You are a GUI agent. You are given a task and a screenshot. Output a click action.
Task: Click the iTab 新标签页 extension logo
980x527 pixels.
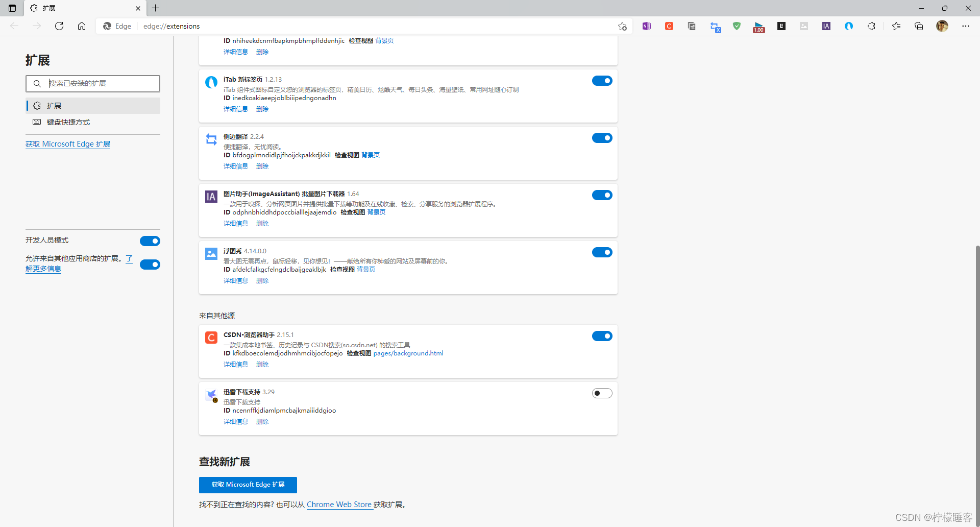pyautogui.click(x=211, y=82)
